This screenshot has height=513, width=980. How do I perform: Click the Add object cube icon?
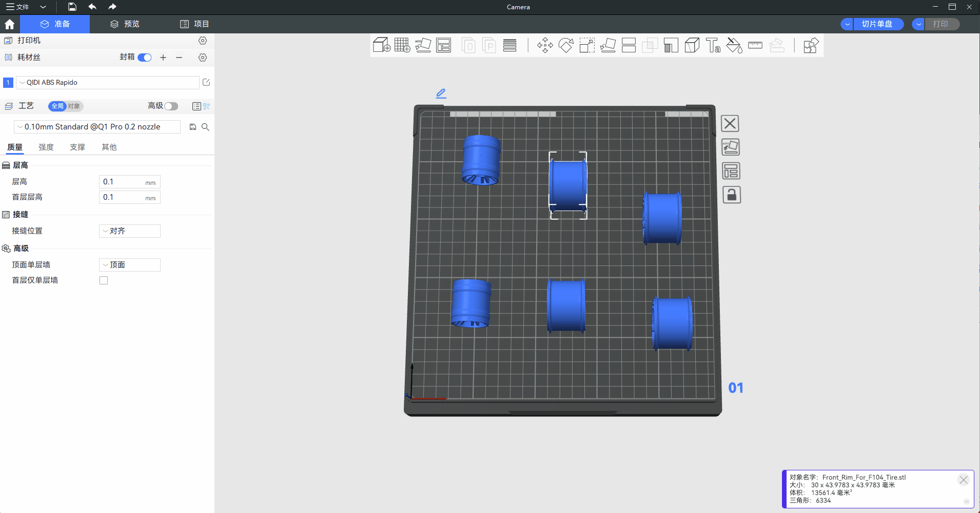click(x=381, y=46)
